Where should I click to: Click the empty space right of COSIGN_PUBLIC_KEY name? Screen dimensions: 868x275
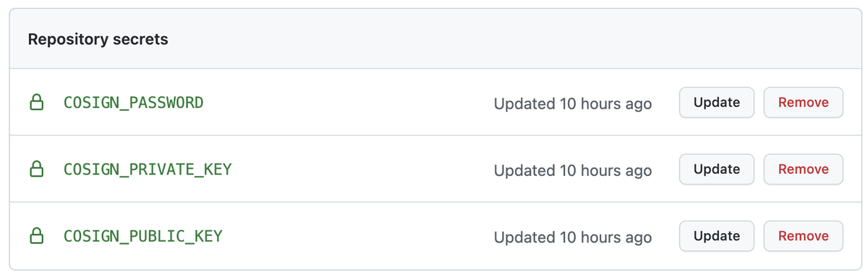click(x=358, y=236)
